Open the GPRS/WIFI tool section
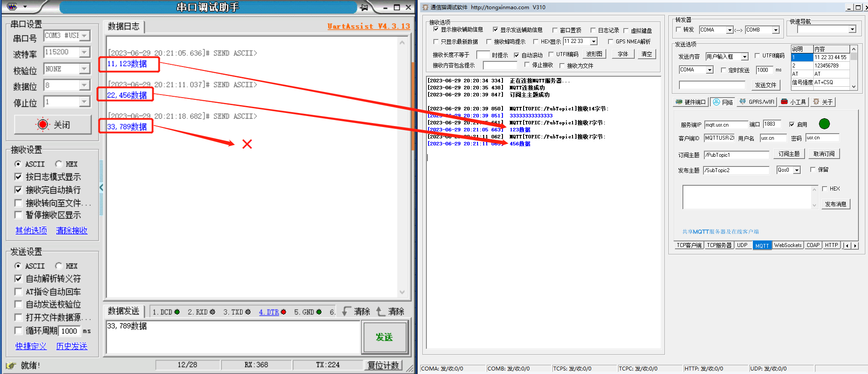 pos(757,102)
